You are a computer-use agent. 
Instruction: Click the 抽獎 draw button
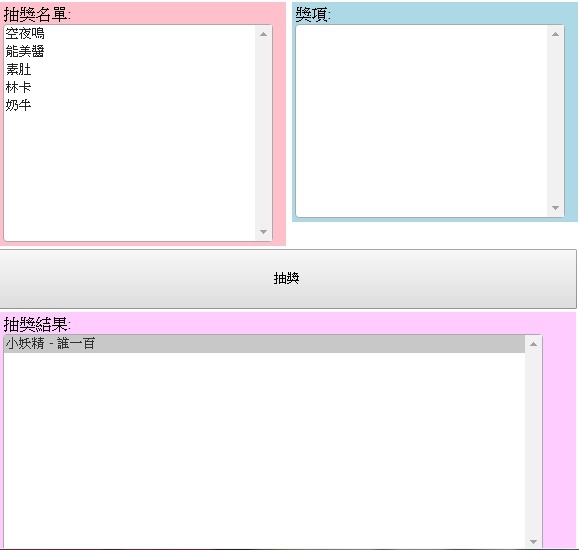click(288, 279)
